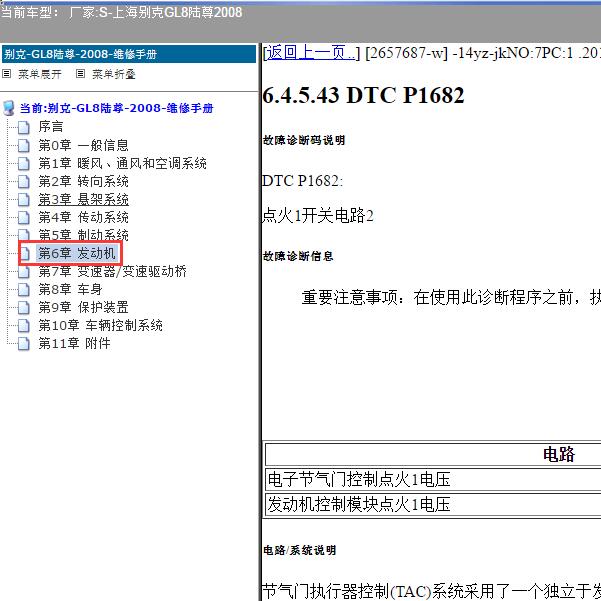
Task: Click the page icon next to 第6章
Action: [x=25, y=253]
